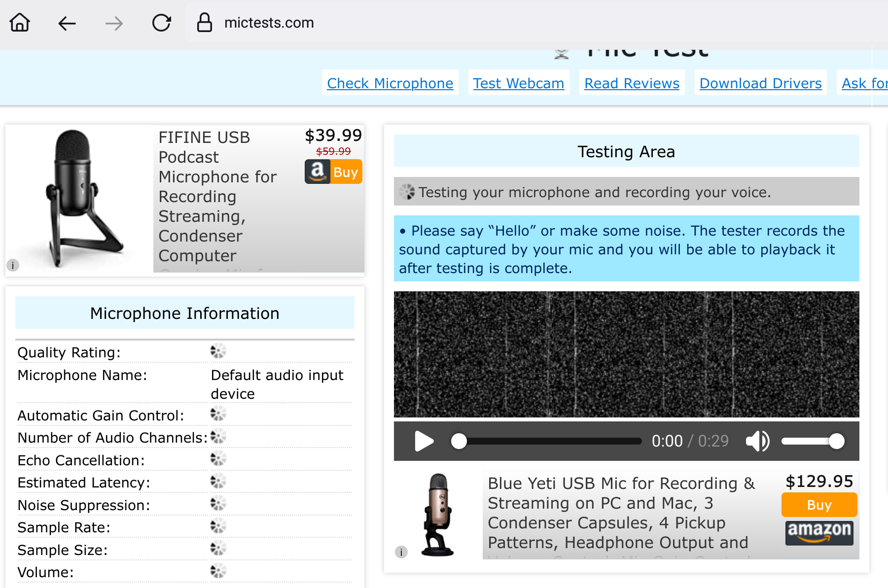This screenshot has width=888, height=588.
Task: Click the Sample Size loading spinner
Action: pyautogui.click(x=218, y=548)
